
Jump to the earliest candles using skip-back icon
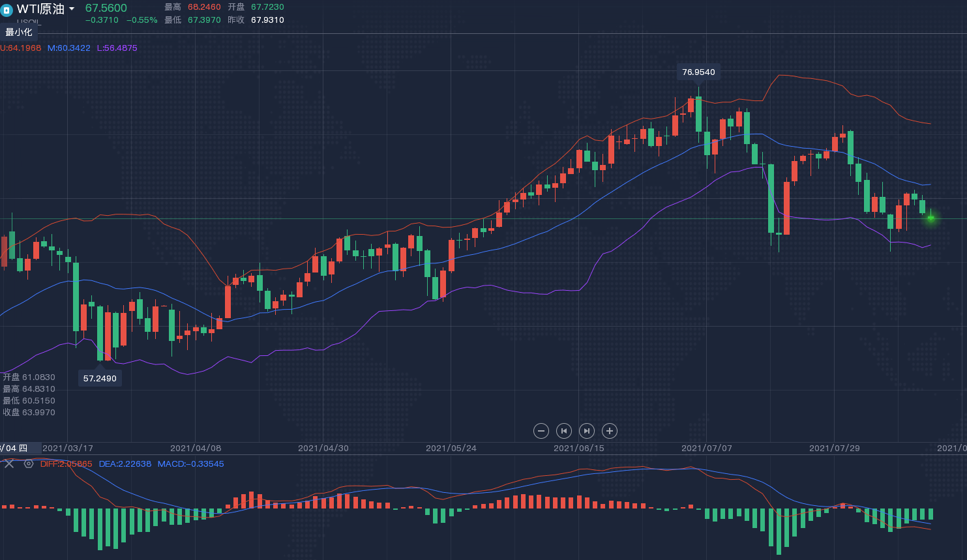(564, 431)
